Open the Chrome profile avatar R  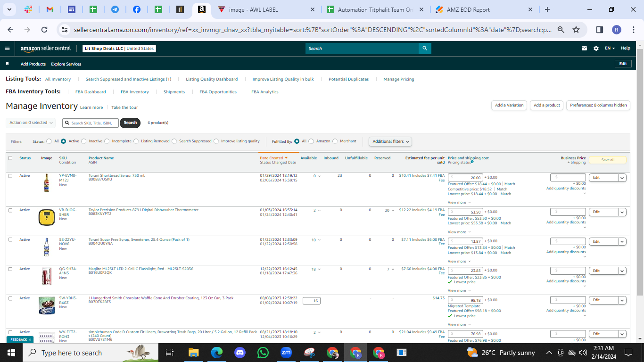[x=617, y=30]
